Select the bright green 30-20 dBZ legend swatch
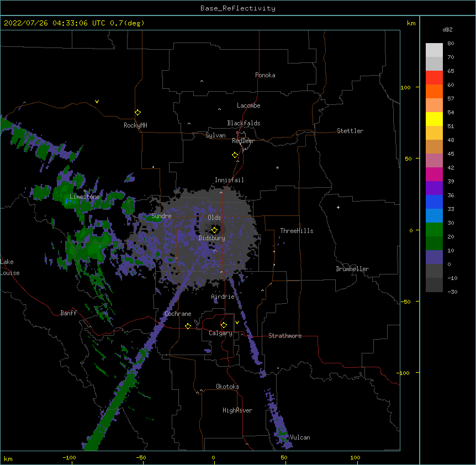The image size is (476, 465). [434, 230]
